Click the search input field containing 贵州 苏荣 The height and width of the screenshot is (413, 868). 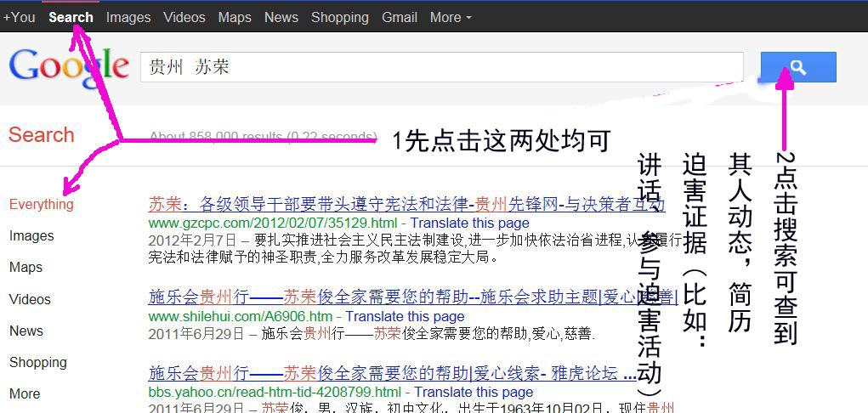pos(441,67)
